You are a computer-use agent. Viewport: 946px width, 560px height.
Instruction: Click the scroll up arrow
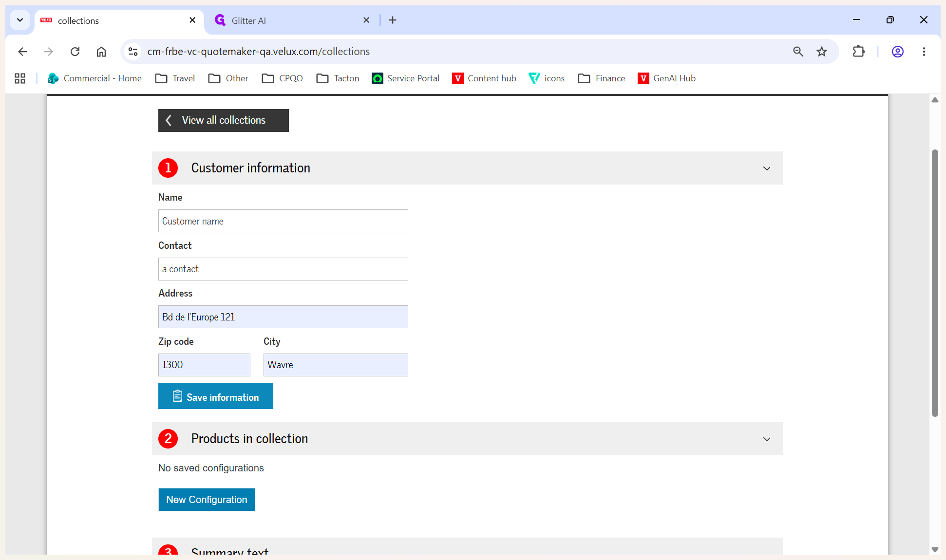click(x=935, y=100)
